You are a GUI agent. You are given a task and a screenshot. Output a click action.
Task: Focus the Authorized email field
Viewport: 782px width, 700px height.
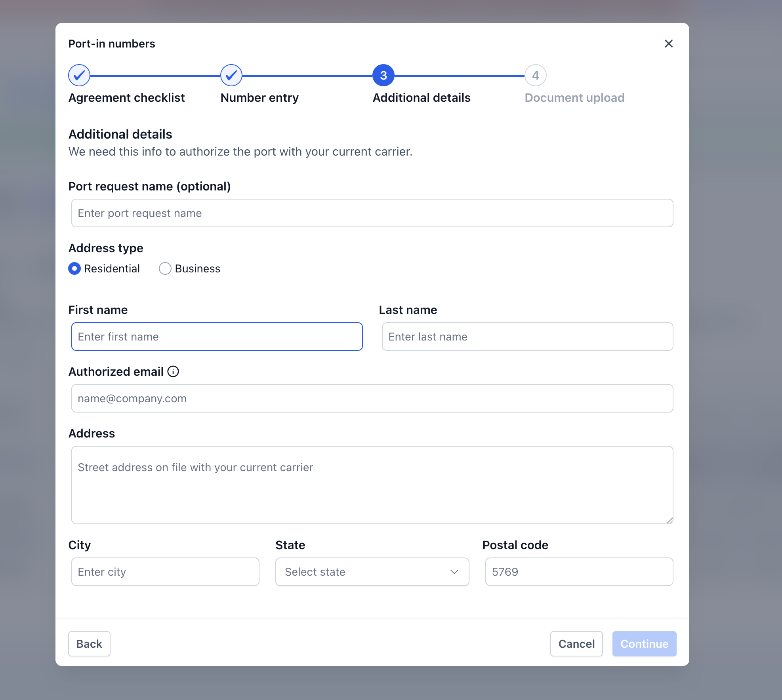pyautogui.click(x=372, y=398)
